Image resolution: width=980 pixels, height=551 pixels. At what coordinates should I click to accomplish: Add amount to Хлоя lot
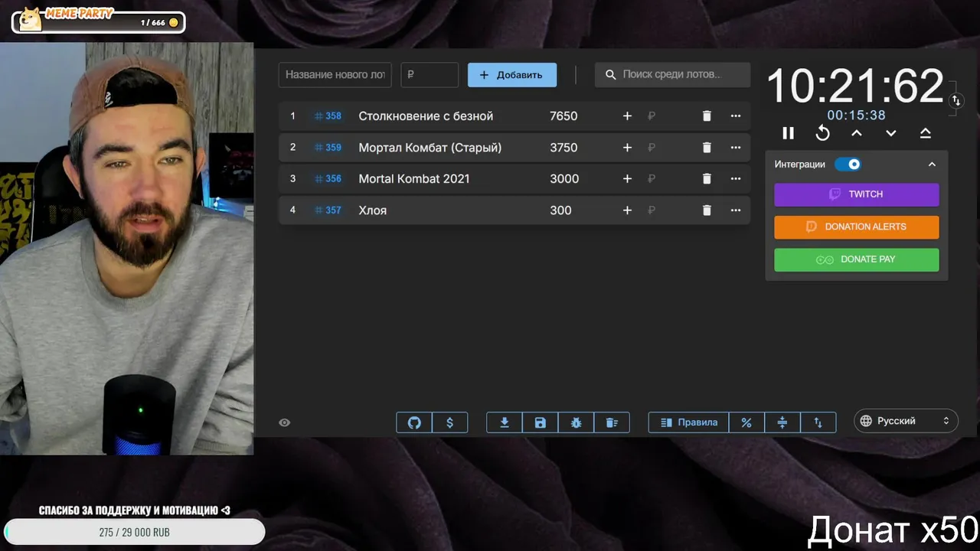pyautogui.click(x=627, y=210)
